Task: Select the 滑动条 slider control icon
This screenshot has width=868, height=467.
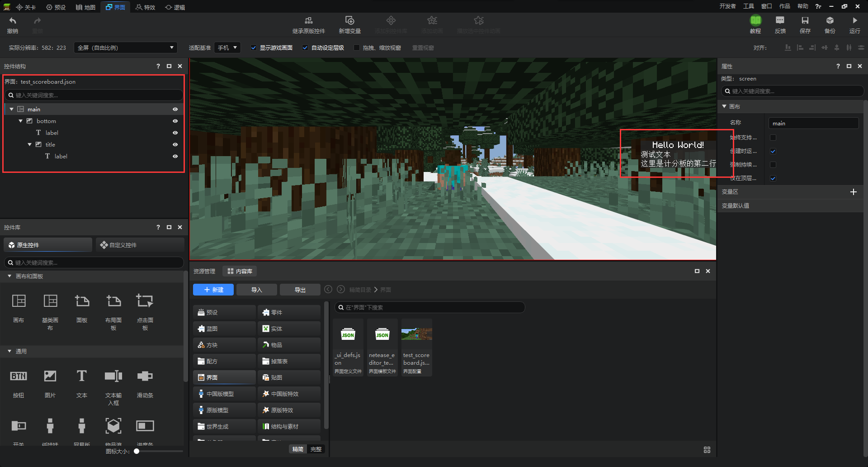Action: 145,376
